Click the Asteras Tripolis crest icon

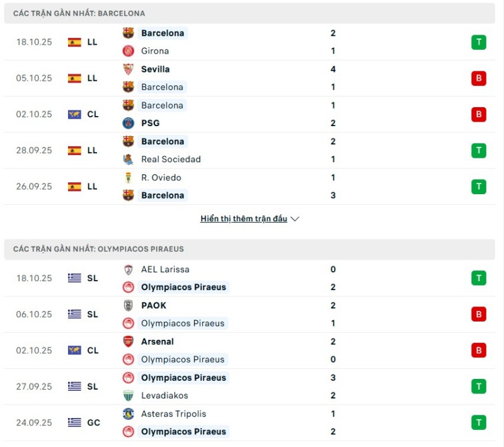point(129,414)
